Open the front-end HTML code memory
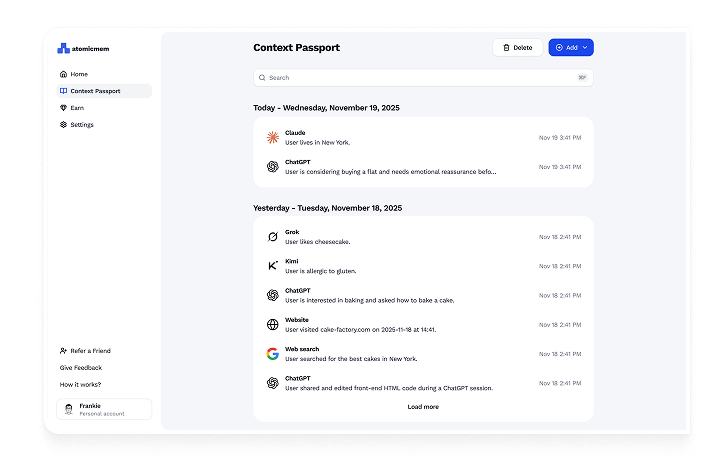Image resolution: width=702 pixels, height=465 pixels. [423, 383]
